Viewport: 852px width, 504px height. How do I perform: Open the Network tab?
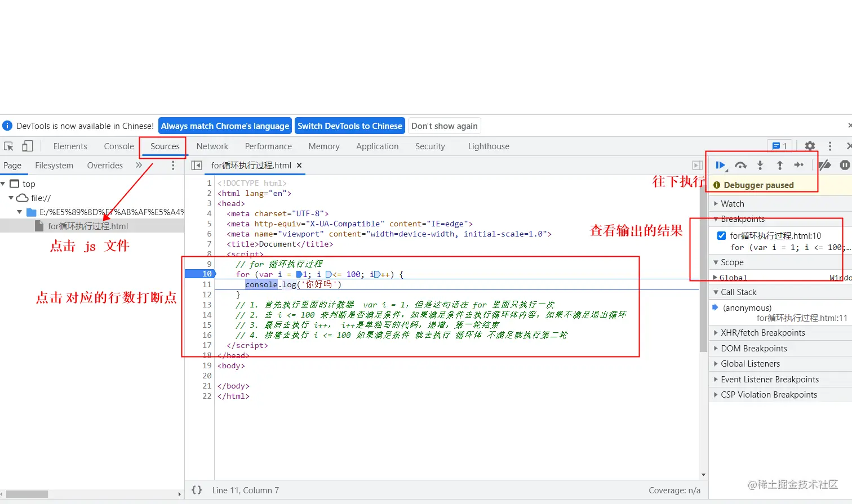(212, 146)
